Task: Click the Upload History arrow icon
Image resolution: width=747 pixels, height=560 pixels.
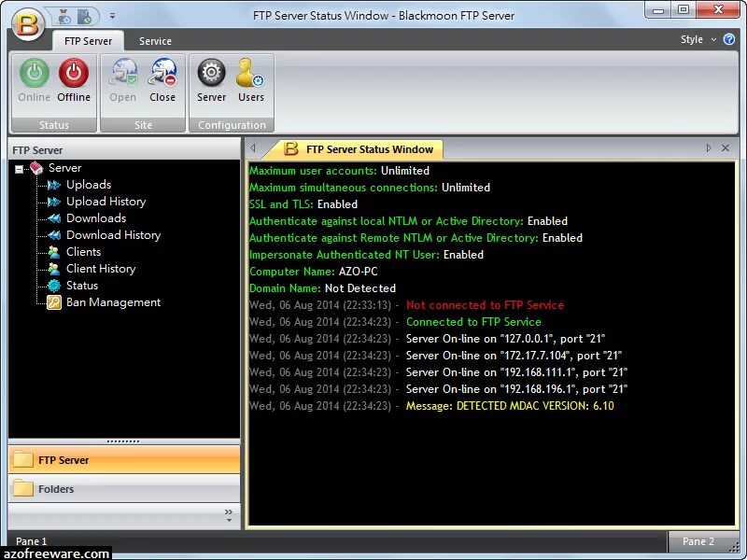Action: (54, 202)
